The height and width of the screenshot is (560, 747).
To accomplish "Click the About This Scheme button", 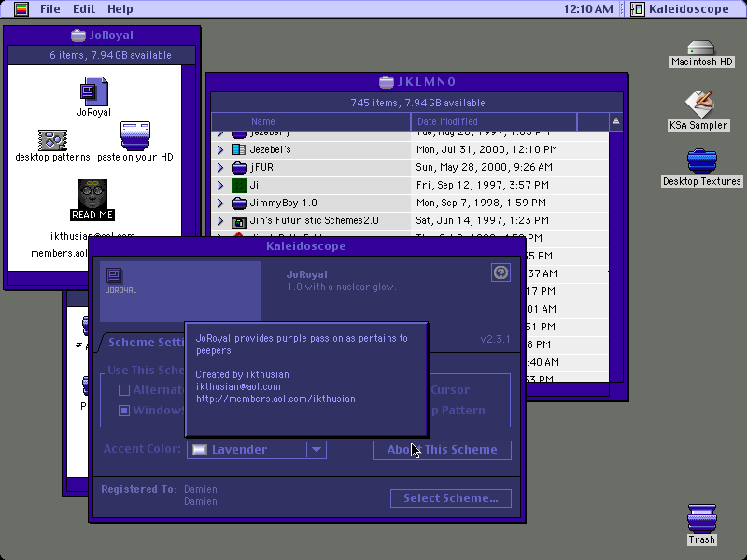I will coord(442,450).
